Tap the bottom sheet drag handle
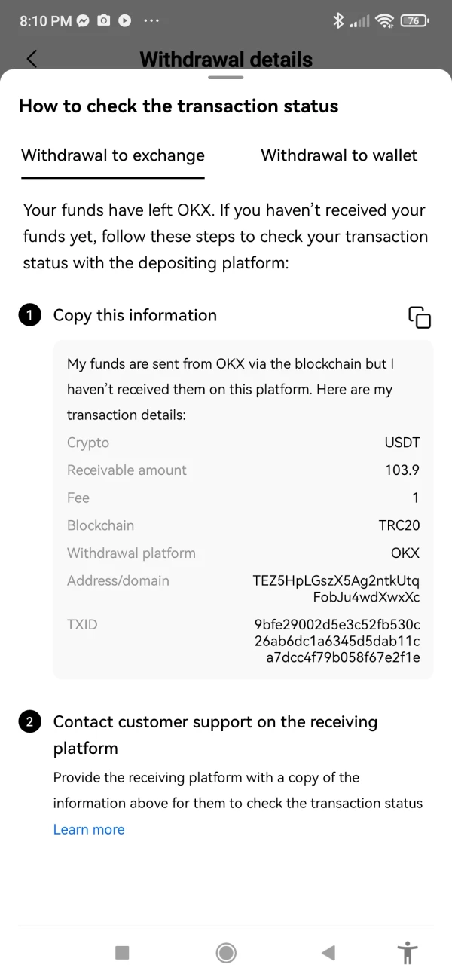This screenshot has width=452, height=980. tap(226, 77)
